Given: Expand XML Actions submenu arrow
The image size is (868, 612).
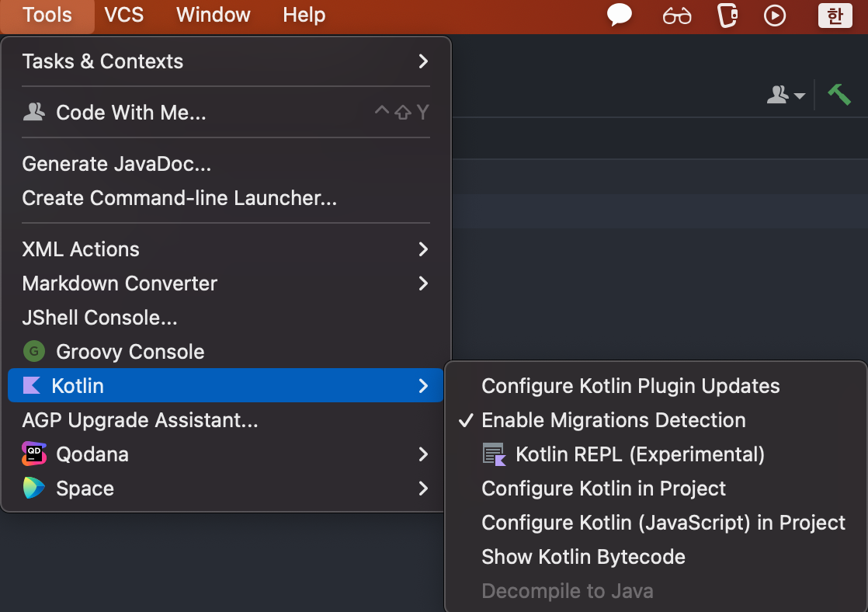Looking at the screenshot, I should [423, 249].
